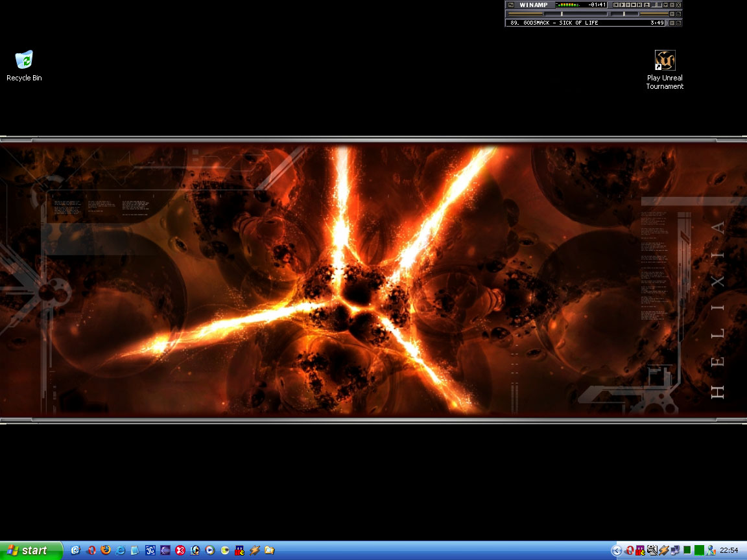This screenshot has width=747, height=560.
Task: Click the -01:41 time display in Winamp
Action: 597,5
